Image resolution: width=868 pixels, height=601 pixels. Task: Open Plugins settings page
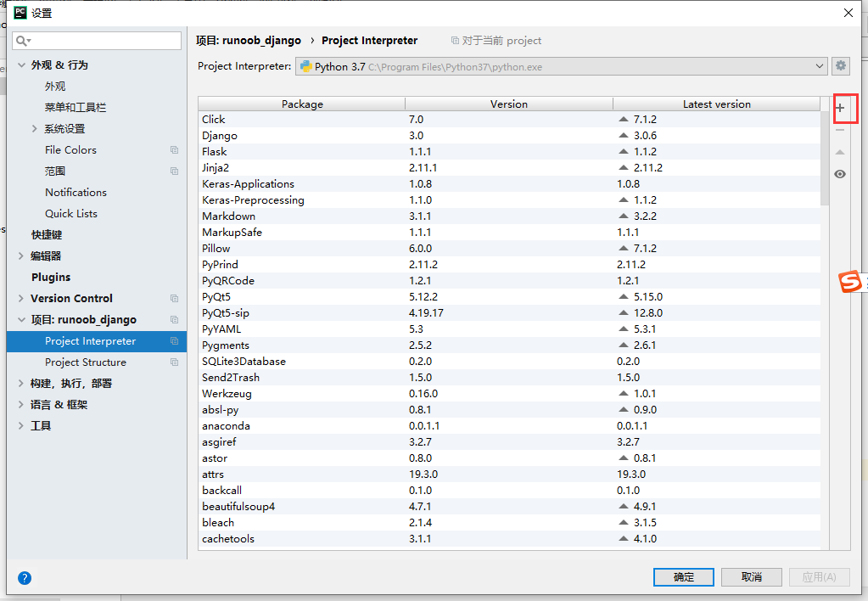(51, 277)
